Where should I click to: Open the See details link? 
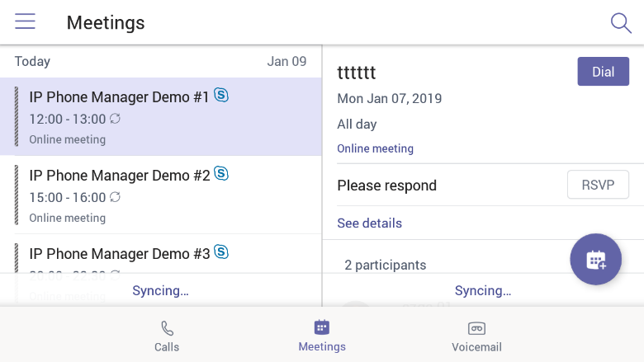pyautogui.click(x=370, y=223)
